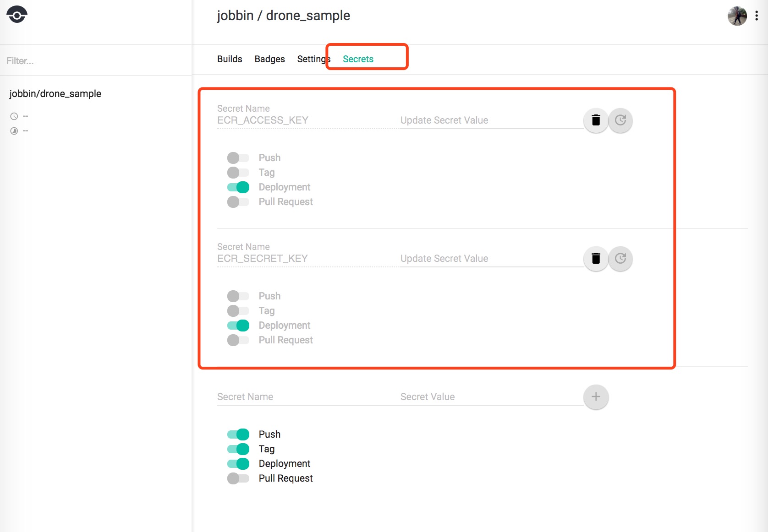The width and height of the screenshot is (768, 532).
Task: Delete the ECR_ACCESS_KEY secret
Action: 596,120
